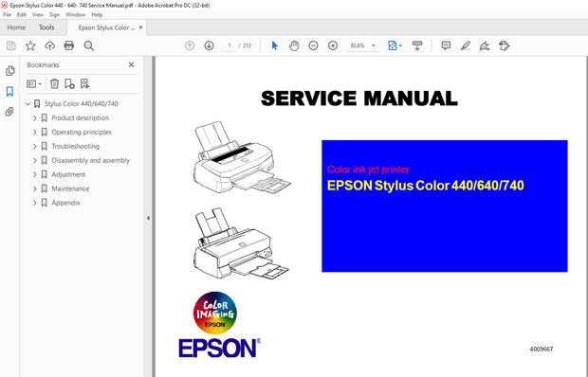This screenshot has width=588, height=377.
Task: Open the zoom level dropdown arrow
Action: pos(373,45)
